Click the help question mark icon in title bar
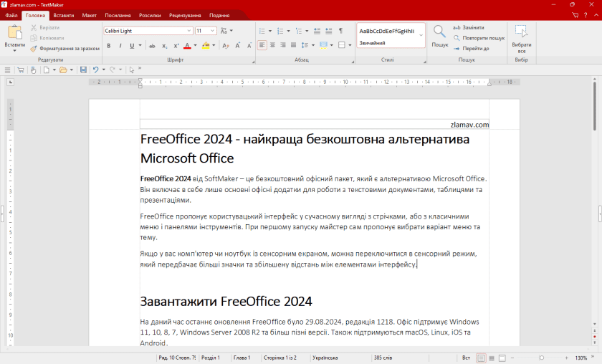Screen dimensions: 602x364 586,15
